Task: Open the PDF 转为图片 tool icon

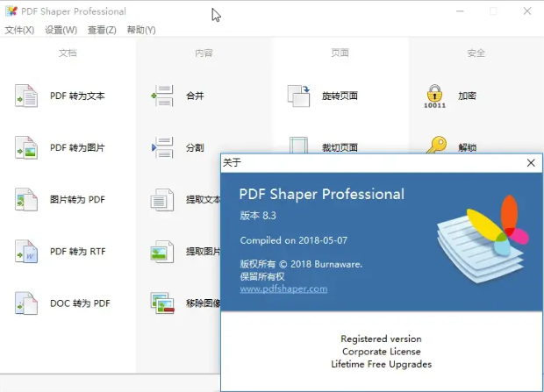Action: (x=26, y=148)
